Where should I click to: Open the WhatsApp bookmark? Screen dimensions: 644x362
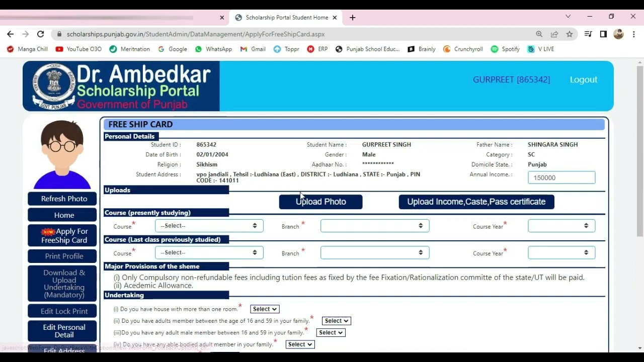click(x=213, y=49)
